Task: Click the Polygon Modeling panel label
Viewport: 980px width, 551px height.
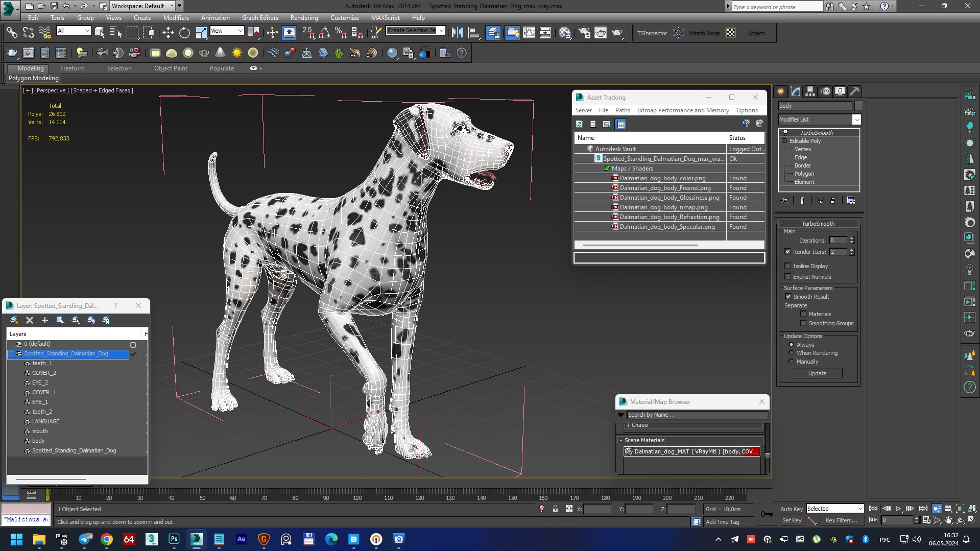Action: (x=34, y=78)
